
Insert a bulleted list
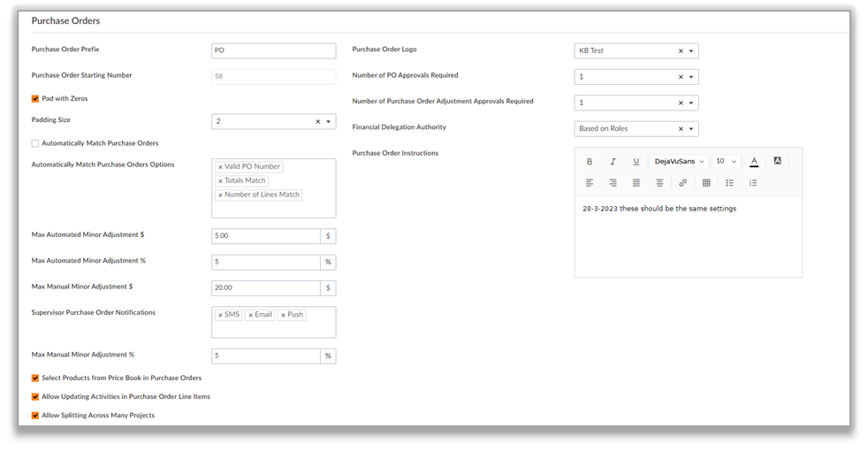(x=729, y=183)
